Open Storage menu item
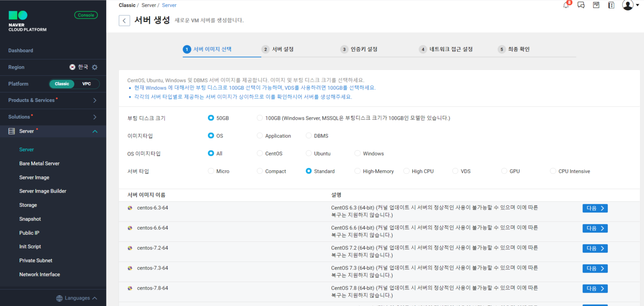The width and height of the screenshot is (644, 306). pyautogui.click(x=28, y=205)
